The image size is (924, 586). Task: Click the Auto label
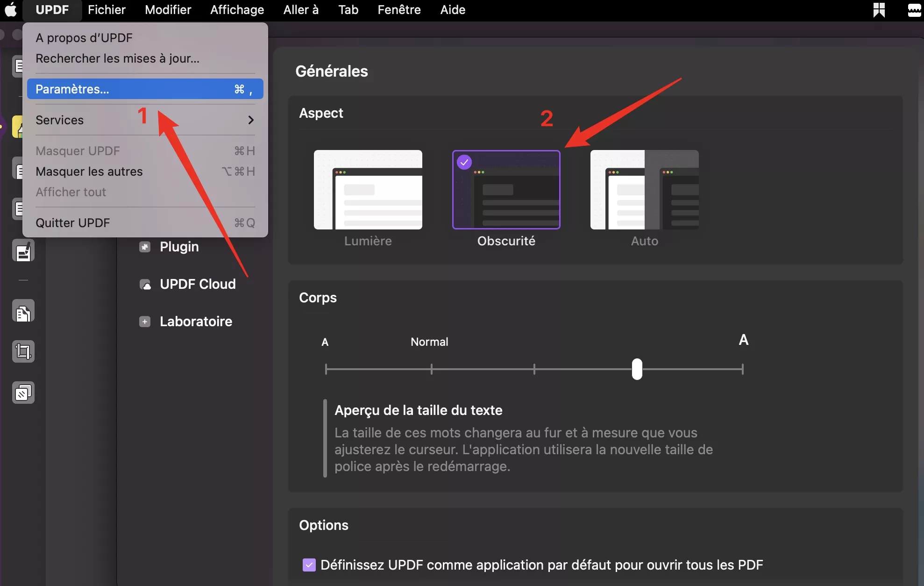(x=645, y=241)
